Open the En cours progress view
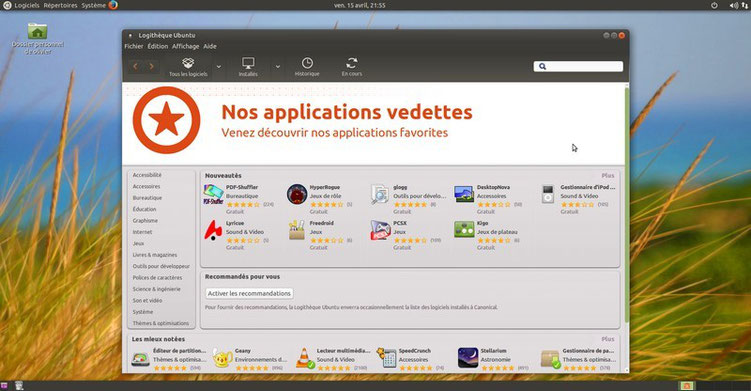This screenshot has width=751, height=391. [x=352, y=67]
